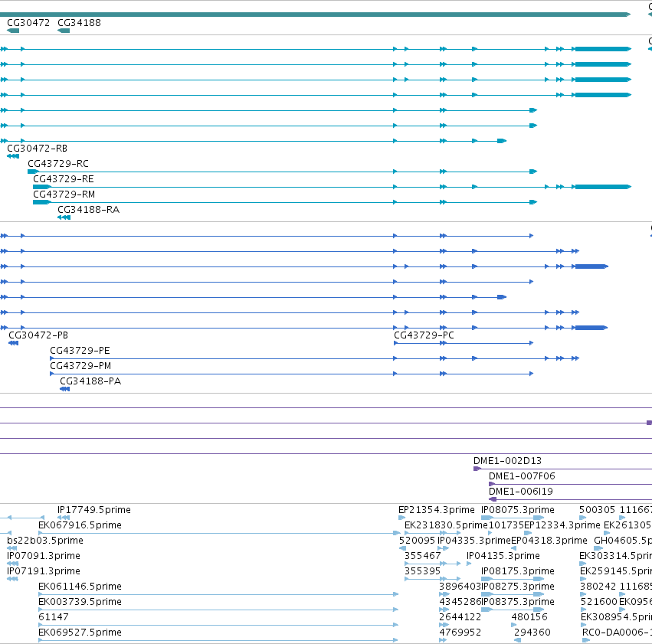The width and height of the screenshot is (652, 644).
Task: Select the IP08075.3prime EST label
Action: (x=518, y=510)
